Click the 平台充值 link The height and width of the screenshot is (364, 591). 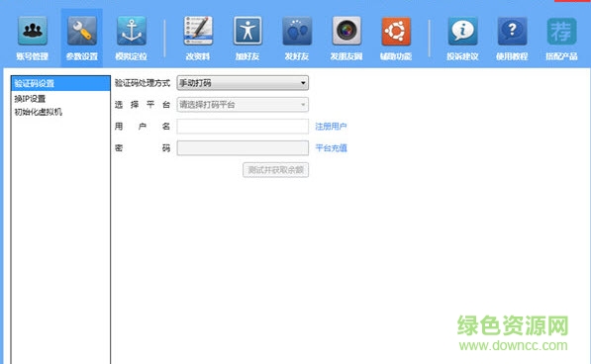click(331, 148)
